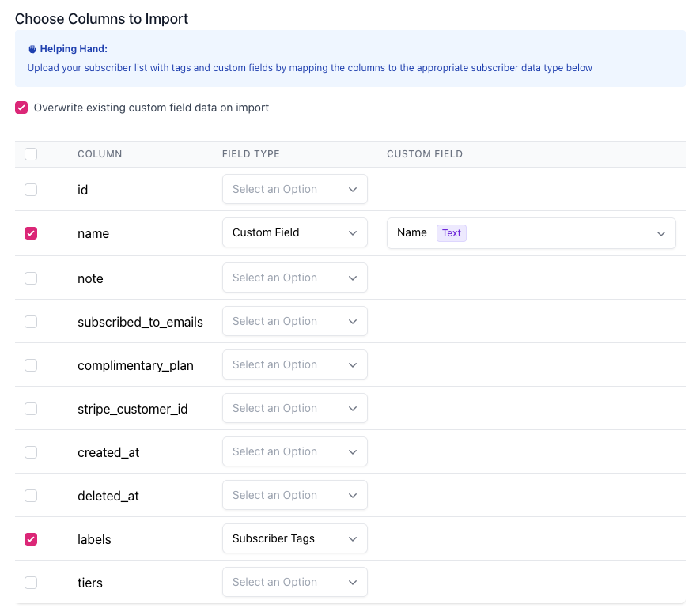Toggle the select-all checkbox in header row

(x=31, y=154)
